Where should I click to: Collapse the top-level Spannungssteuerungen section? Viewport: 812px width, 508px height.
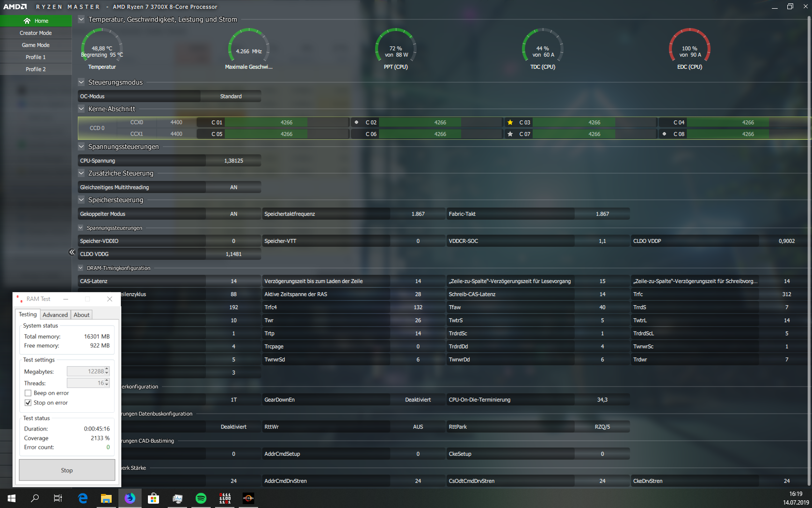click(x=81, y=146)
